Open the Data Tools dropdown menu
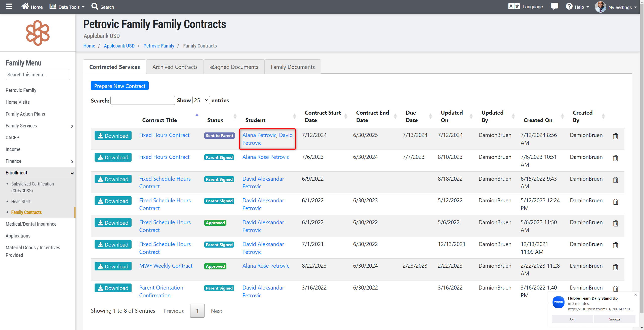 [67, 7]
